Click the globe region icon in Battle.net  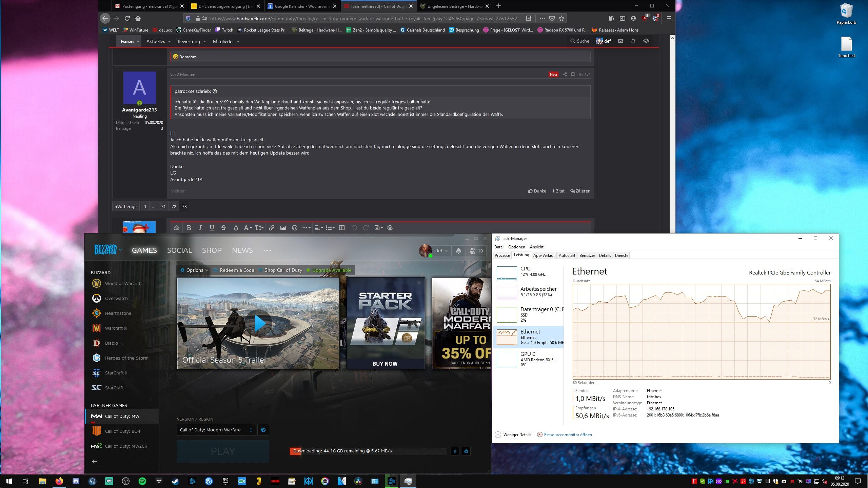click(x=263, y=430)
